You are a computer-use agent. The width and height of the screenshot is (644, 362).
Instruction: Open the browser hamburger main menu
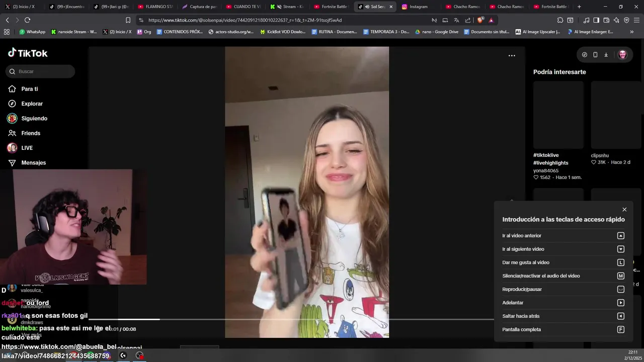tap(636, 20)
